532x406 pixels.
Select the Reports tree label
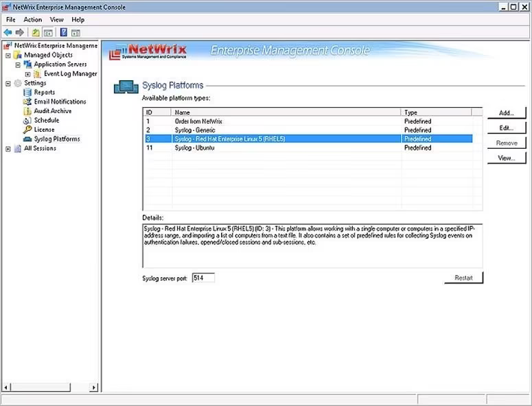pyautogui.click(x=45, y=92)
